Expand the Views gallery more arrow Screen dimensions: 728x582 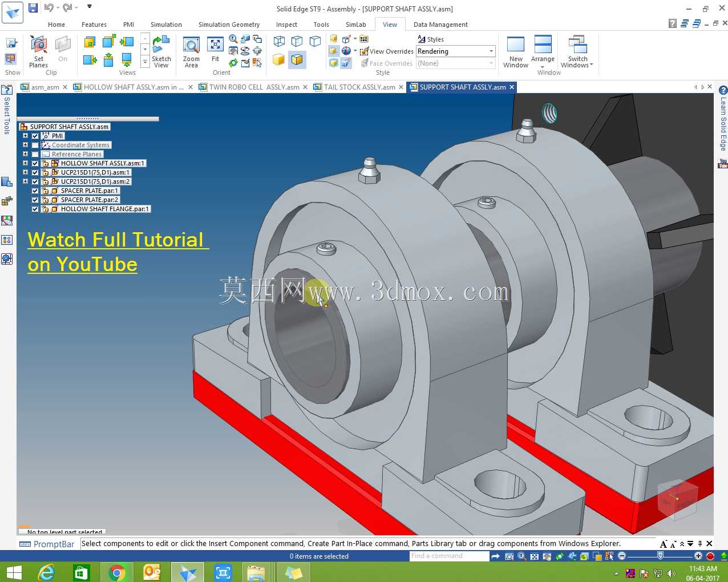pos(145,61)
